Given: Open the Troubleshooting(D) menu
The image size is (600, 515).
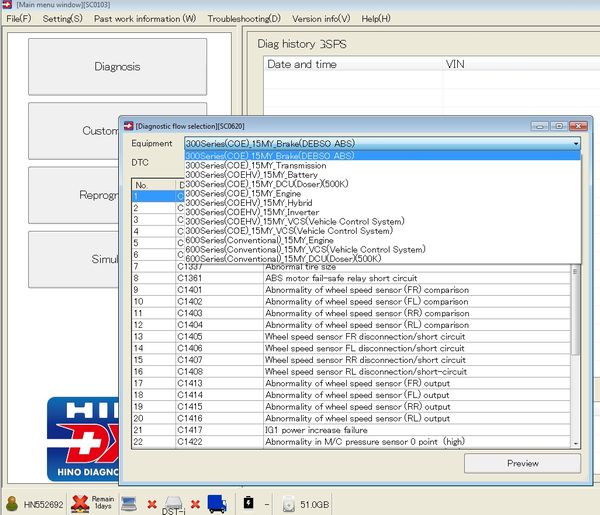Looking at the screenshot, I should [x=244, y=18].
